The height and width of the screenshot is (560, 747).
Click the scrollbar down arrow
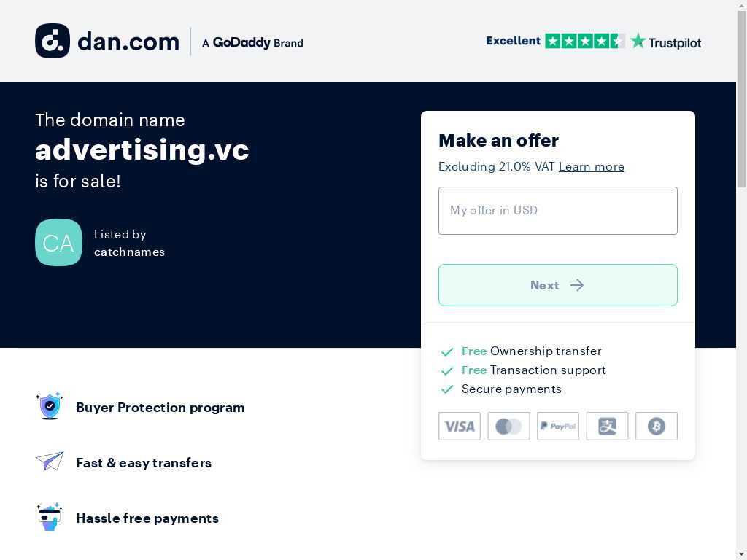point(741,555)
